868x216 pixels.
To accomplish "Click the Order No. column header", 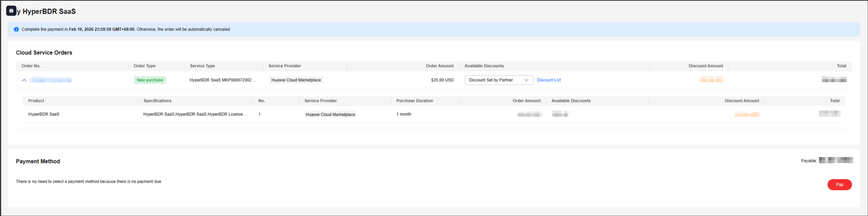I will tap(31, 66).
